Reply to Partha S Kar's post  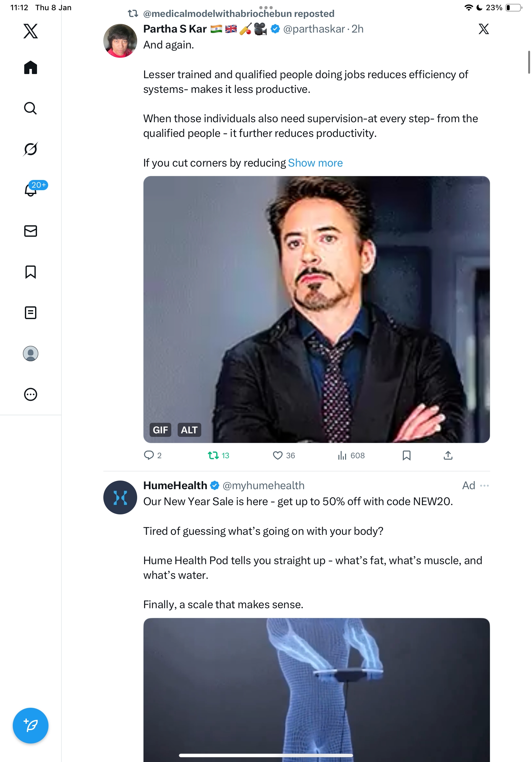coord(149,455)
